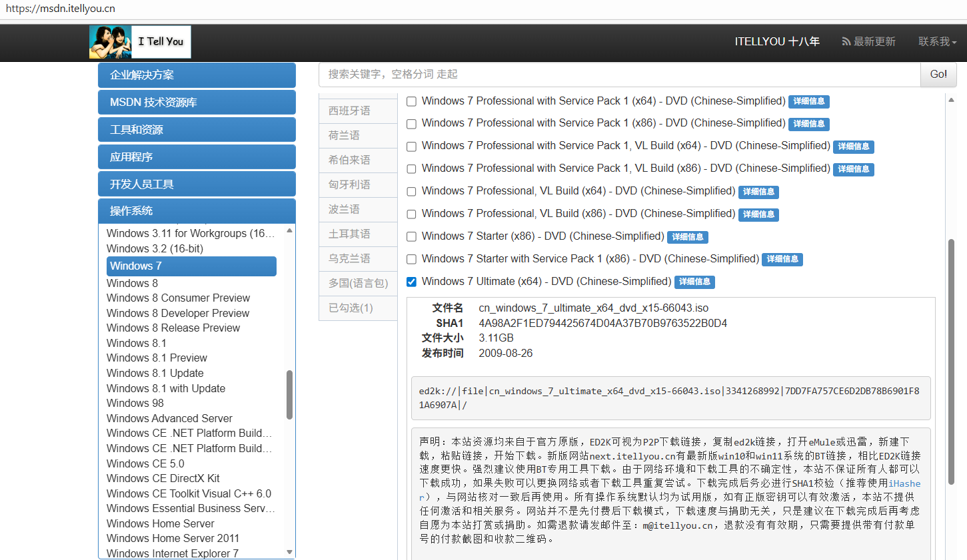This screenshot has height=560, width=967.
Task: Open the 最新更新 RSS feed link
Action: tap(868, 41)
